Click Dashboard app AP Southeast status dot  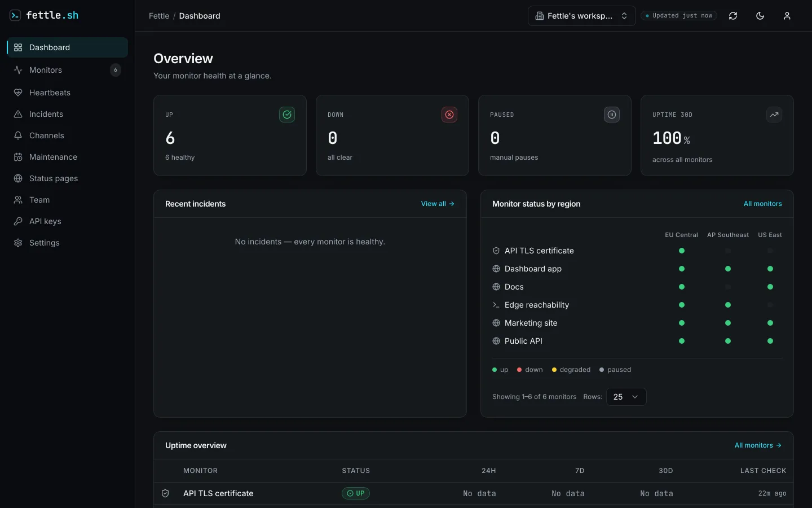(x=728, y=269)
